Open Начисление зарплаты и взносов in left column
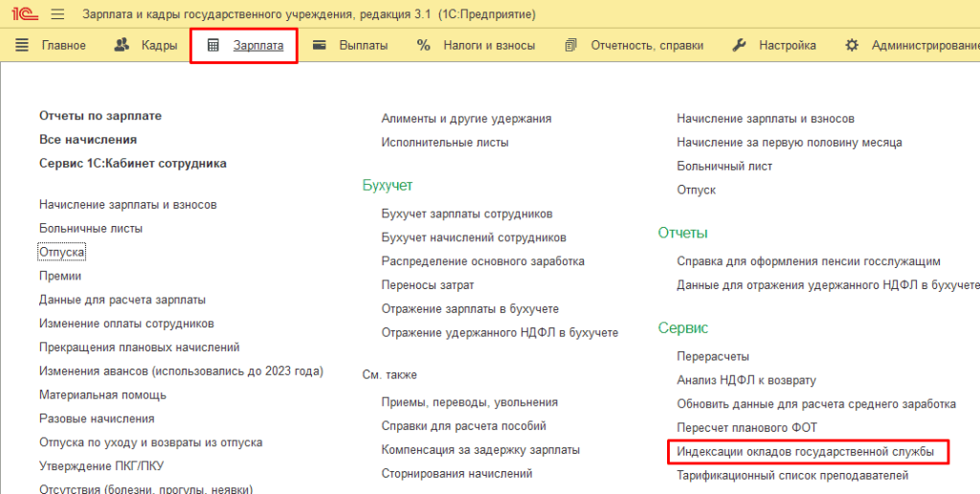This screenshot has width=980, height=494. pos(128,205)
